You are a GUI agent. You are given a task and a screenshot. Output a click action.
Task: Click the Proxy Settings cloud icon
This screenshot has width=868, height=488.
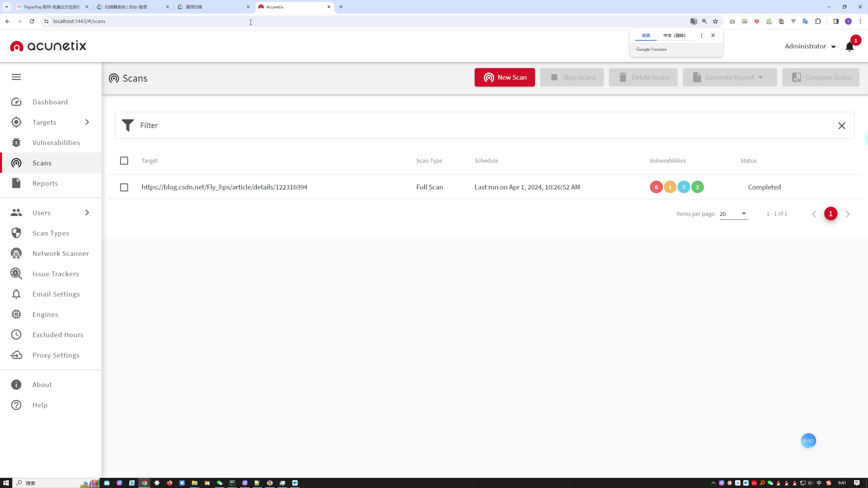(16, 355)
